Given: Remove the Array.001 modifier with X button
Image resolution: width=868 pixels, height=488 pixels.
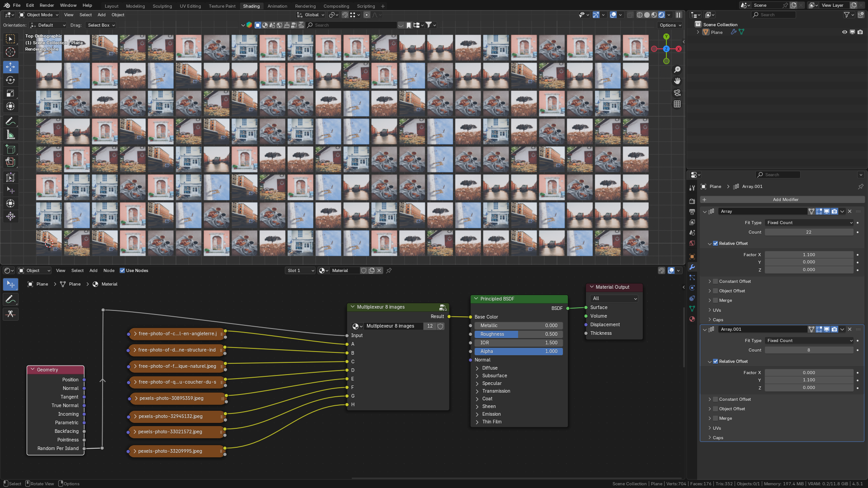Looking at the screenshot, I should point(849,329).
